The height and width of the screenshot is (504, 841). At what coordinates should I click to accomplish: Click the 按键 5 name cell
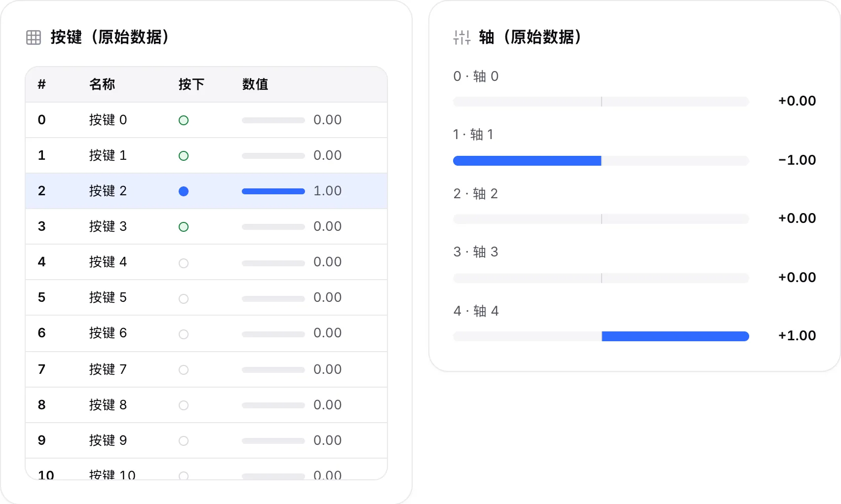pos(108,297)
